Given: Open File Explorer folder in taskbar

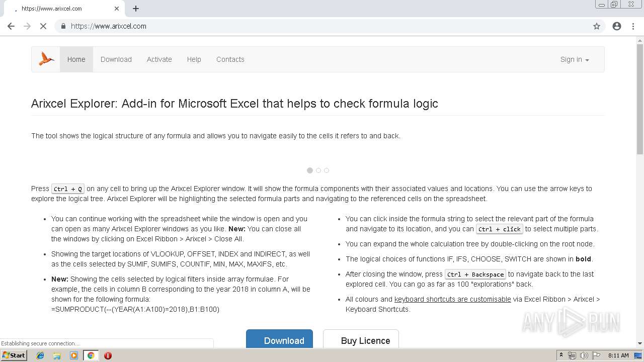Looking at the screenshot, I should tap(57, 355).
